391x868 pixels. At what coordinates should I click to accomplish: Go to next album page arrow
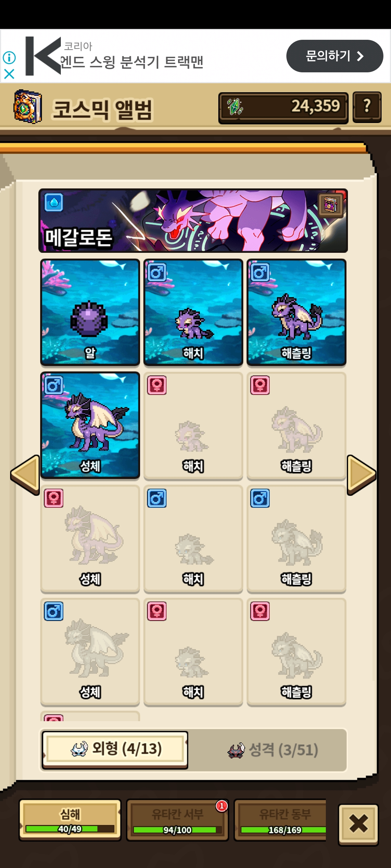pos(362,475)
